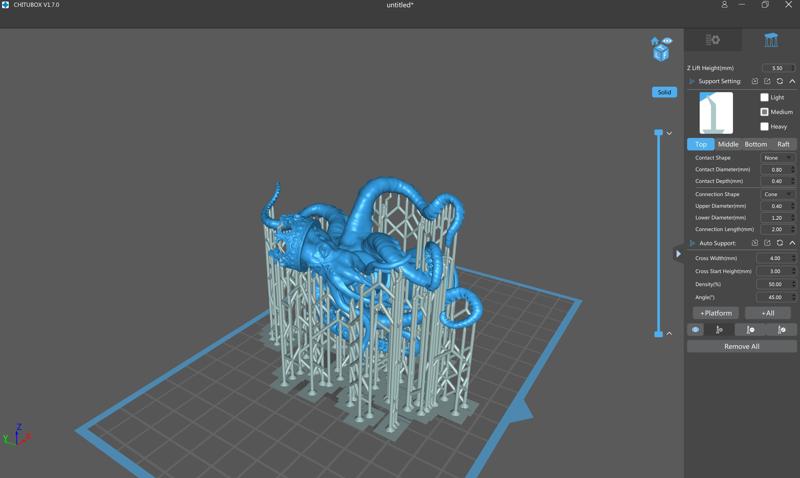Image resolution: width=800 pixels, height=478 pixels.
Task: Click the CHITUBOX app logo icon
Action: tap(6, 5)
